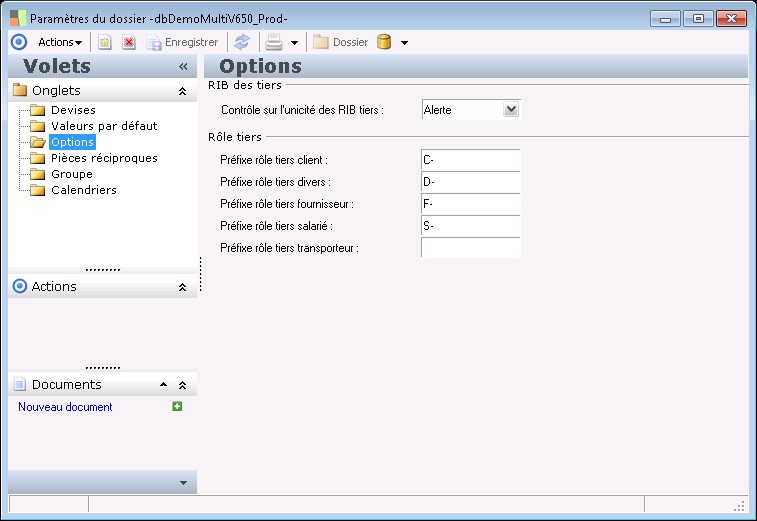Click the new record icon in toolbar

coord(104,42)
